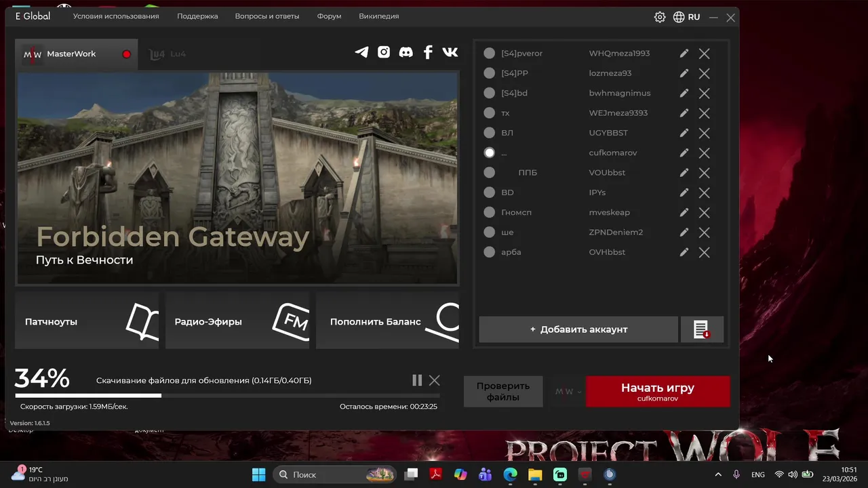This screenshot has width=868, height=488.
Task: Open Microsoft Edge from the taskbar
Action: [510, 474]
